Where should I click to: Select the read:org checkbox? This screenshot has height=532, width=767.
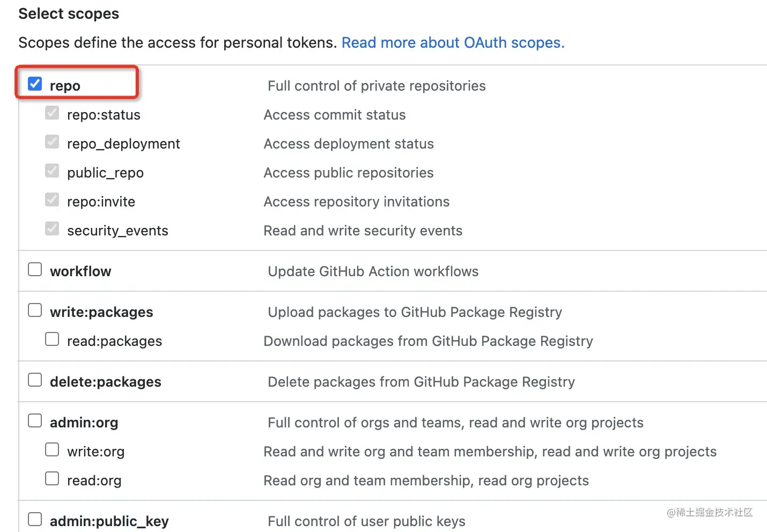(x=52, y=478)
